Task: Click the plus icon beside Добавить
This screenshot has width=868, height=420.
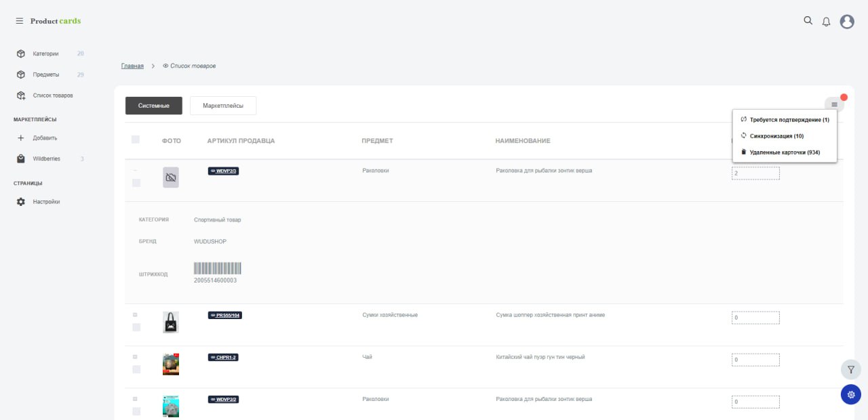Action: point(21,138)
